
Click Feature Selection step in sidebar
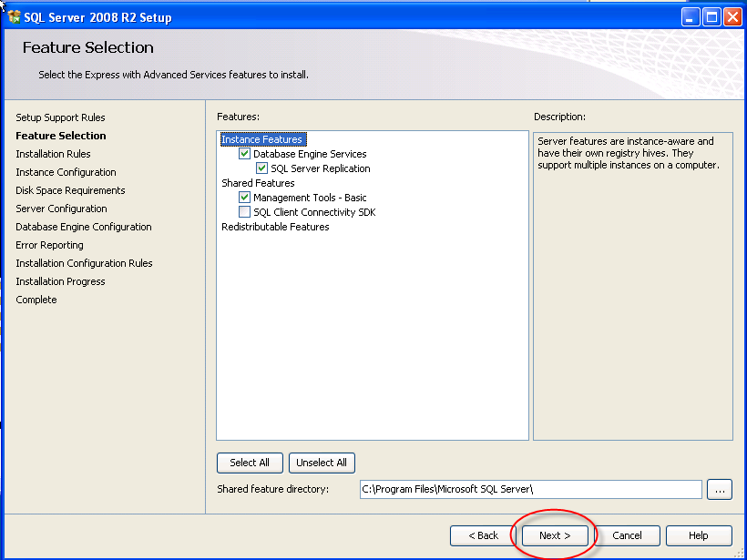click(x=61, y=136)
